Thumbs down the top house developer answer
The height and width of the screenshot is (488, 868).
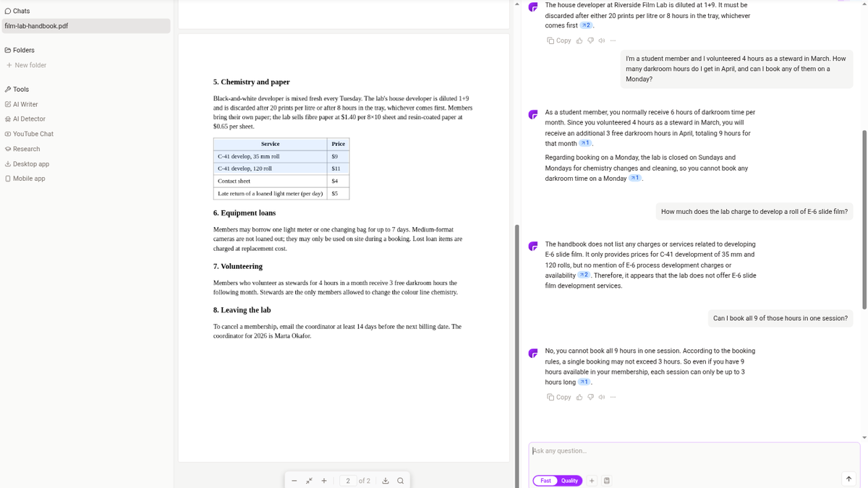pos(590,40)
